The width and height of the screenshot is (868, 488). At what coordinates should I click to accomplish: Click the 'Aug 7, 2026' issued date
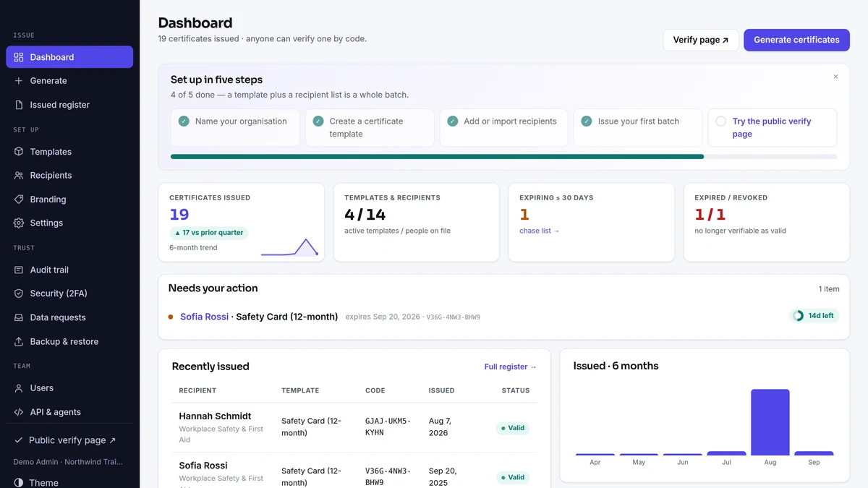click(438, 427)
